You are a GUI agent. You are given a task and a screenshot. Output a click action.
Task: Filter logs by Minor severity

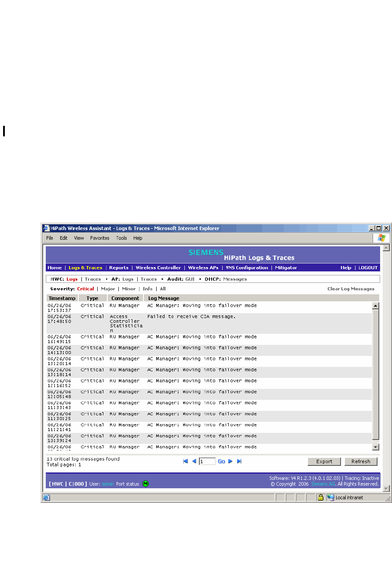(x=129, y=289)
